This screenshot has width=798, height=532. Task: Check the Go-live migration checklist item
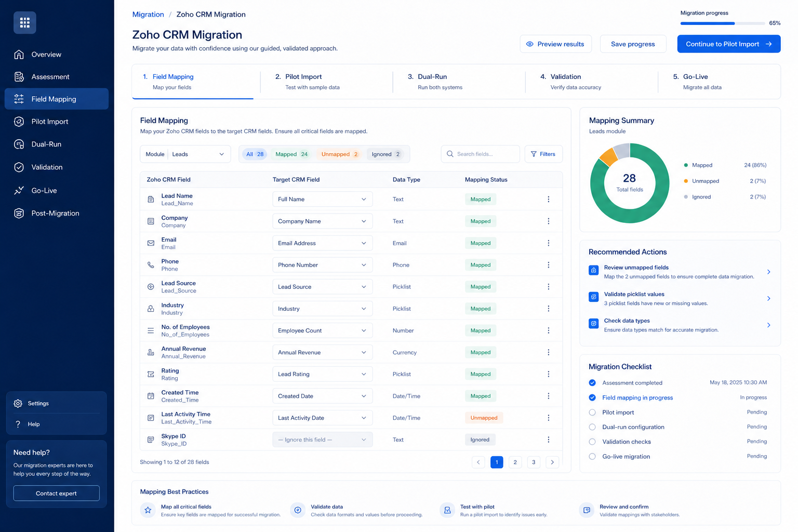[592, 457]
